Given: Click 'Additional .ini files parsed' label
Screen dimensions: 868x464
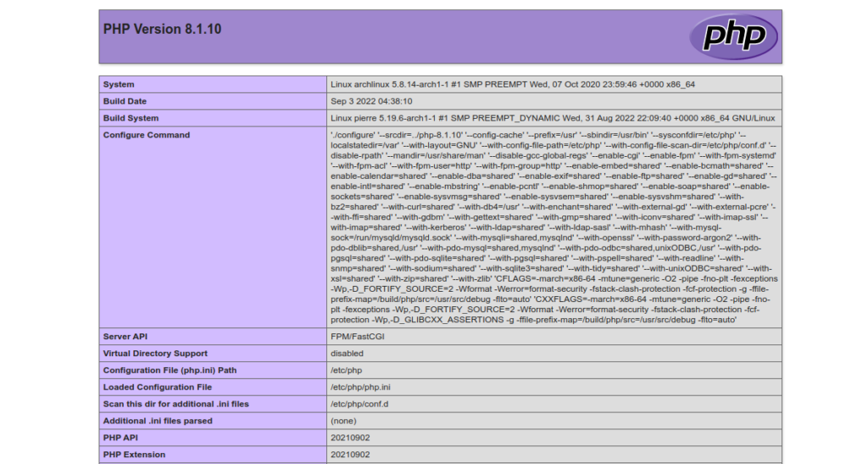Looking at the screenshot, I should pyautogui.click(x=157, y=421).
